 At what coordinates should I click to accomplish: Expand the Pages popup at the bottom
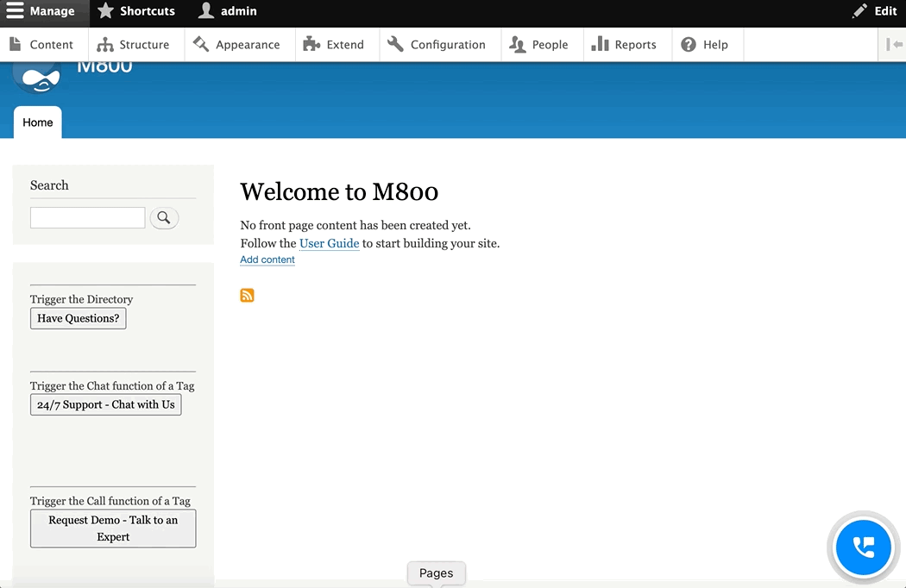[x=436, y=573]
